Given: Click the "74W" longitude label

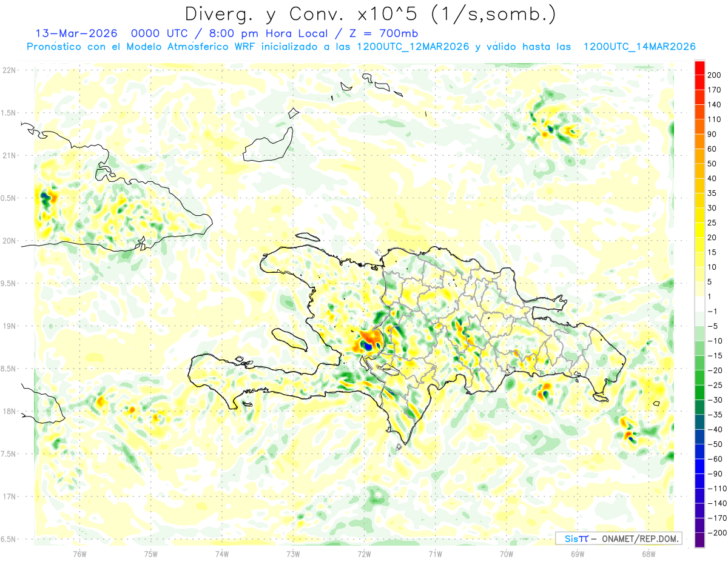Looking at the screenshot, I should 222,554.
